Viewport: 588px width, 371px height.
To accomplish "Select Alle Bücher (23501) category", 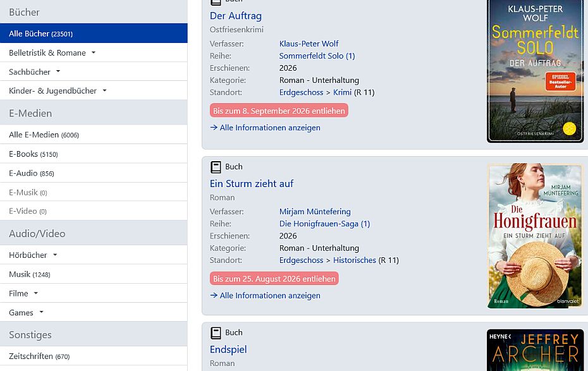I will click(x=94, y=33).
